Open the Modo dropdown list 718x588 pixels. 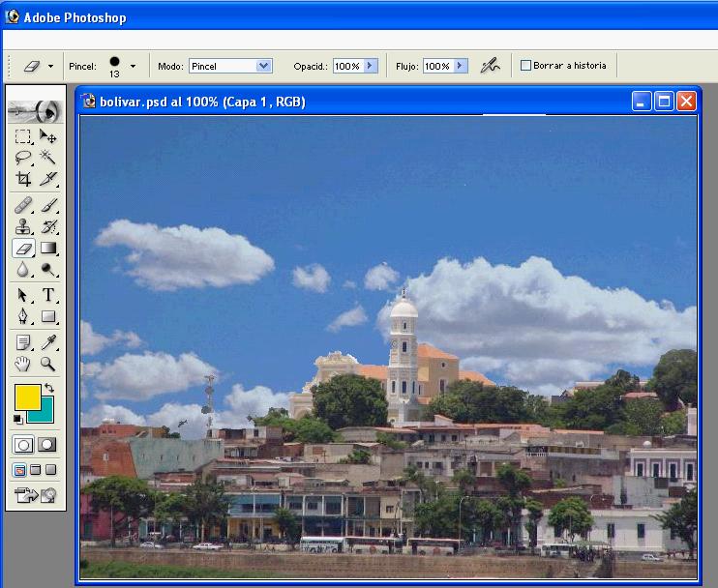pyautogui.click(x=263, y=66)
